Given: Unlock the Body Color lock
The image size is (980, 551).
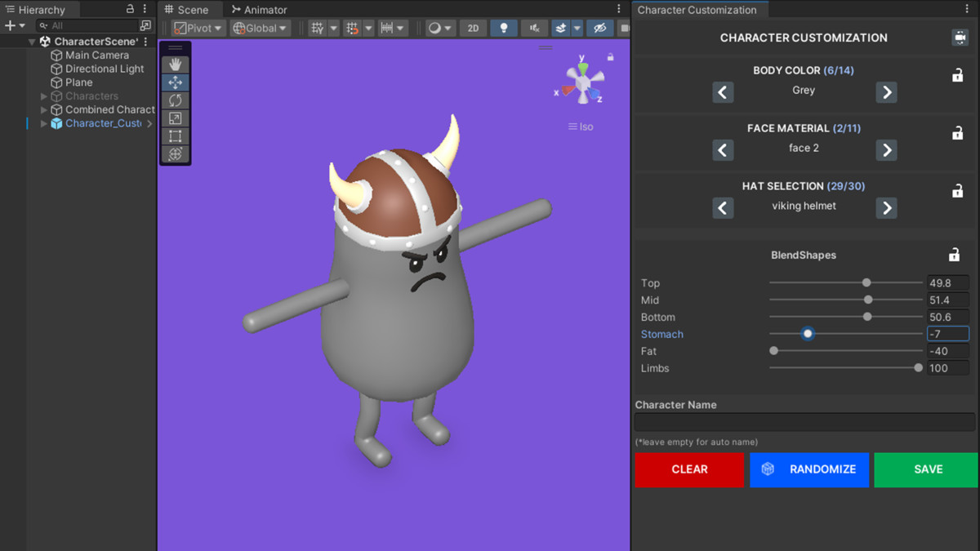Looking at the screenshot, I should (x=957, y=75).
